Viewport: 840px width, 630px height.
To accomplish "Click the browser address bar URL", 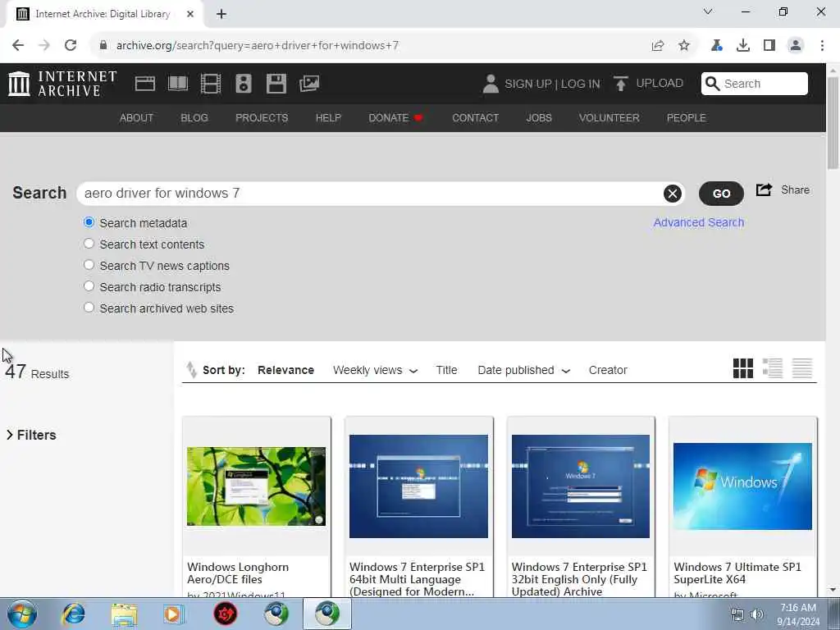I will [257, 46].
